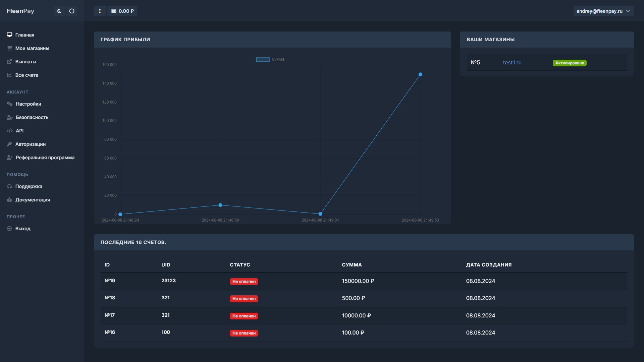Click UID 23123
The width and height of the screenshot is (644, 362).
[x=168, y=281]
